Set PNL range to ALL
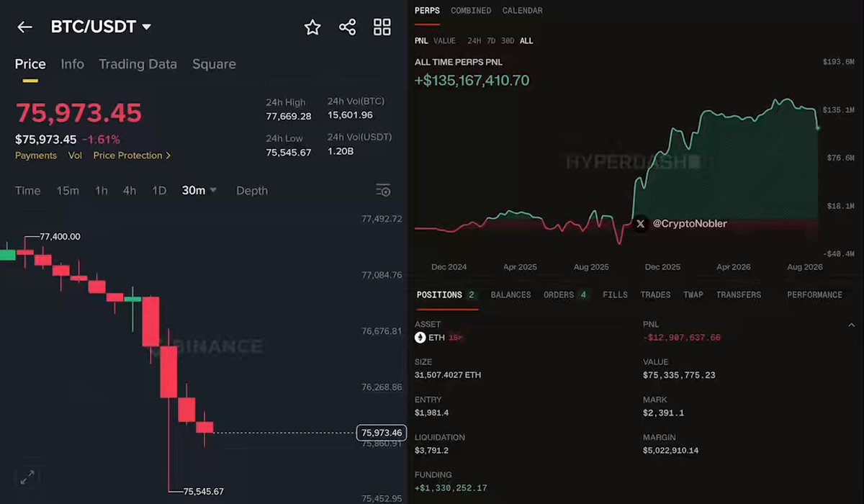Viewport: 864px width, 504px height. click(526, 41)
